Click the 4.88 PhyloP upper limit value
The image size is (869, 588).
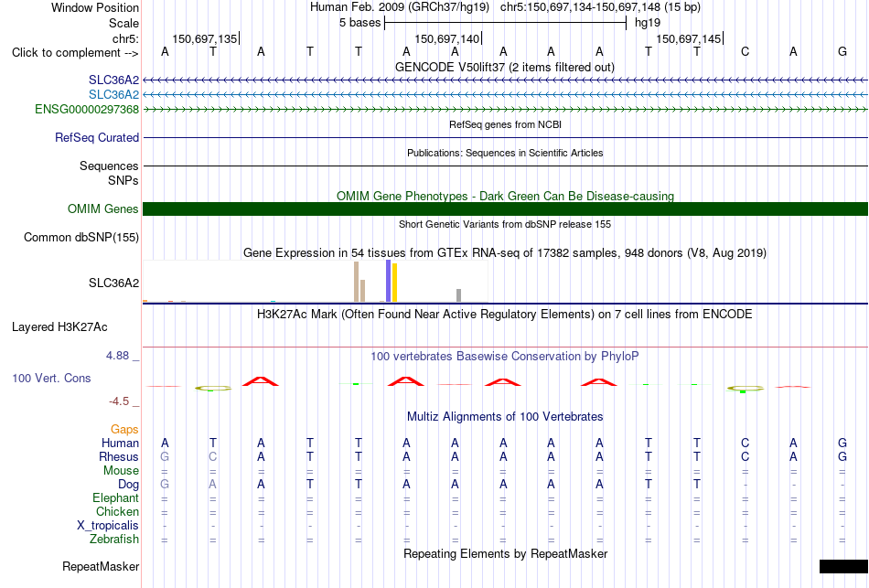click(117, 356)
